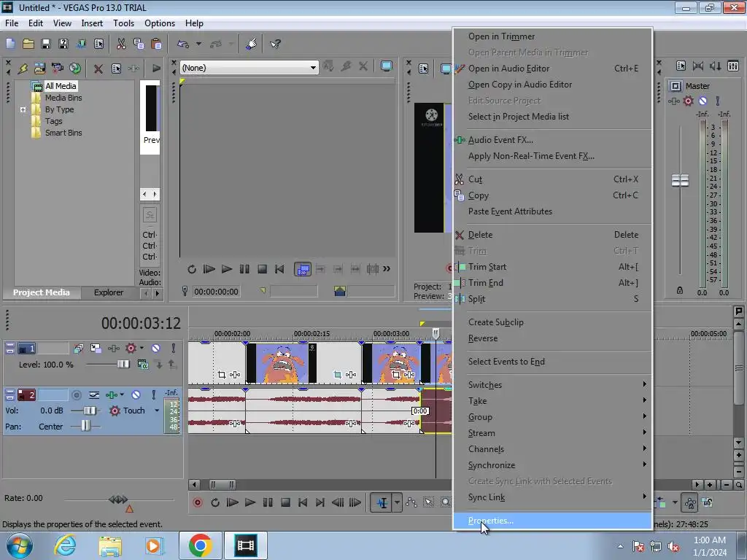Choose Split from the context menu
Screen dimensions: 747x560
click(x=552, y=299)
